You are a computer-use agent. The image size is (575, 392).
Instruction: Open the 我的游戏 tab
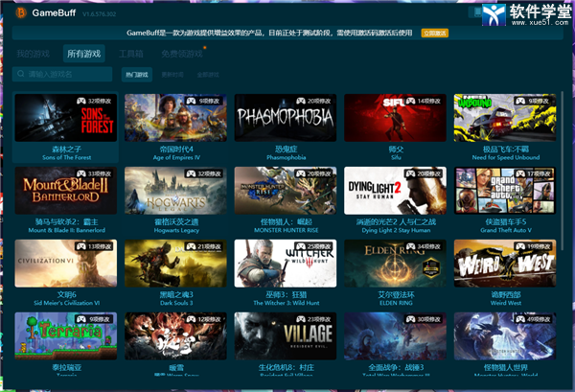pyautogui.click(x=33, y=54)
